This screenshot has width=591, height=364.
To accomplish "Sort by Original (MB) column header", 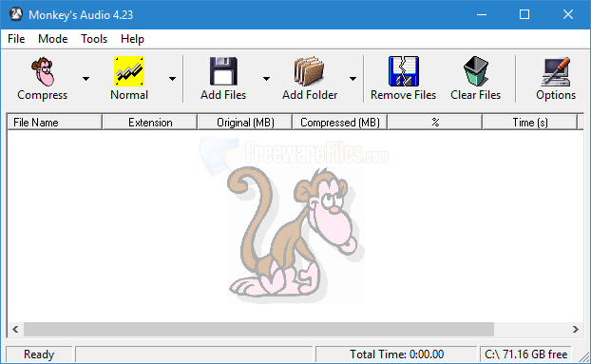I will tap(245, 123).
